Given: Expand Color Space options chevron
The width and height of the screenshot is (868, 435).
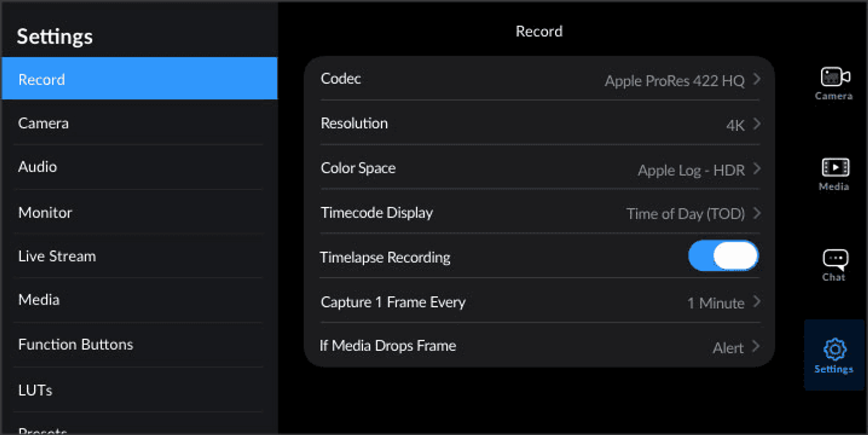Looking at the screenshot, I should (x=757, y=169).
